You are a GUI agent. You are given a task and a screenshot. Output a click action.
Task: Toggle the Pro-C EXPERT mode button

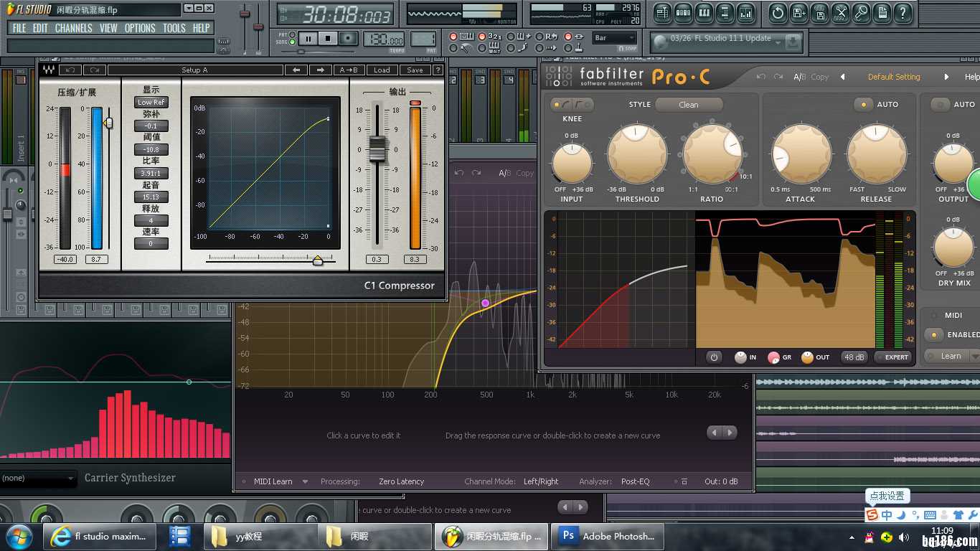click(x=892, y=357)
